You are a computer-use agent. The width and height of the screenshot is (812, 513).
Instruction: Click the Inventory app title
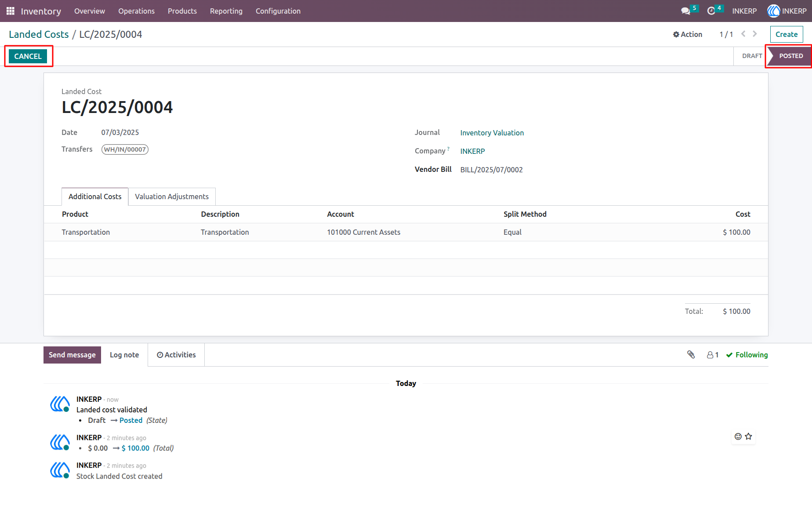(x=41, y=11)
